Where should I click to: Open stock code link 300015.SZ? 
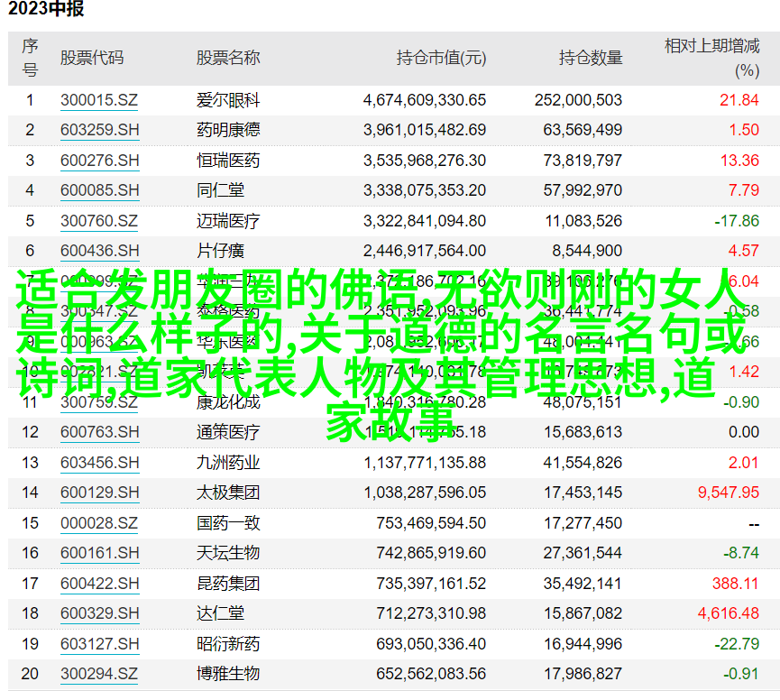(x=99, y=100)
